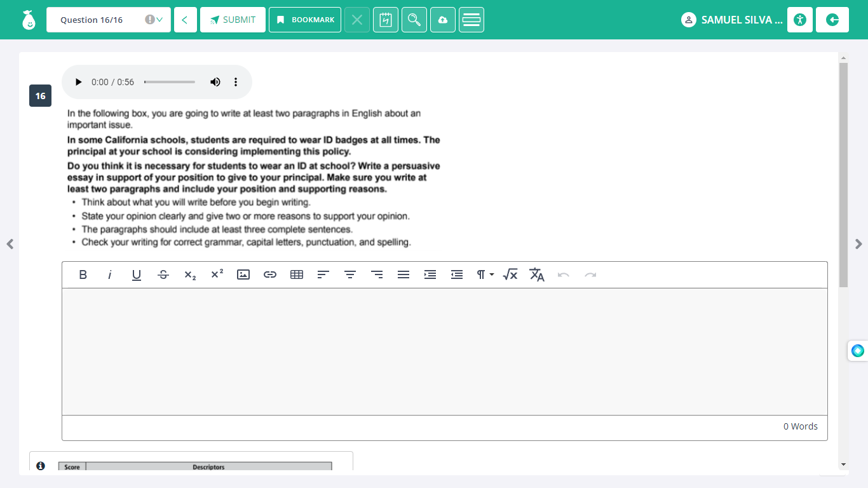Viewport: 868px width, 488px height.
Task: Open the magnifier tool
Action: [x=414, y=20]
